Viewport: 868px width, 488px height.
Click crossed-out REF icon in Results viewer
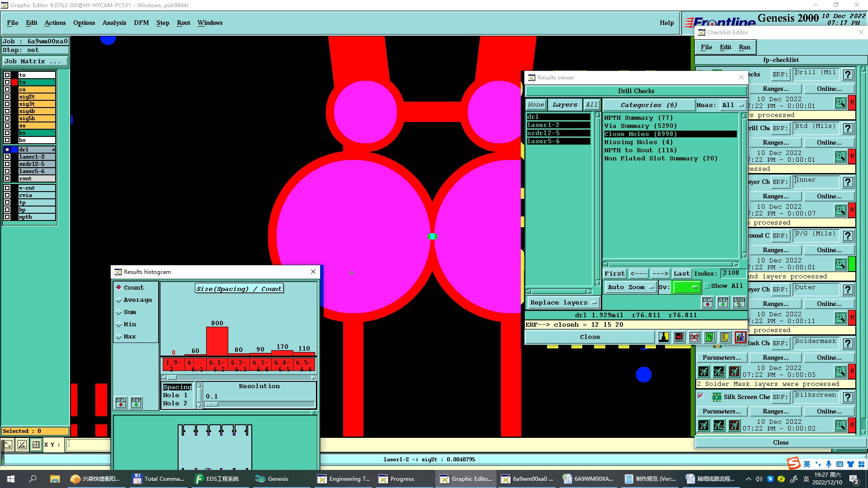click(694, 337)
